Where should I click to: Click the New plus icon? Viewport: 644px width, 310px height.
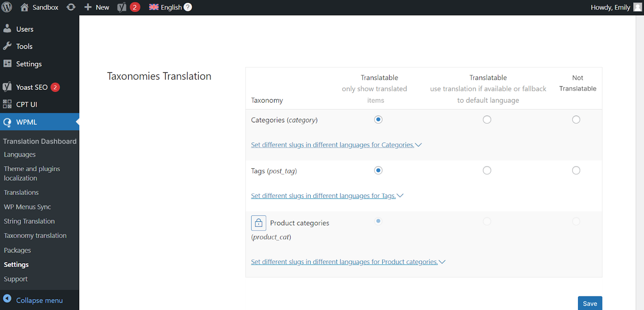(x=88, y=7)
